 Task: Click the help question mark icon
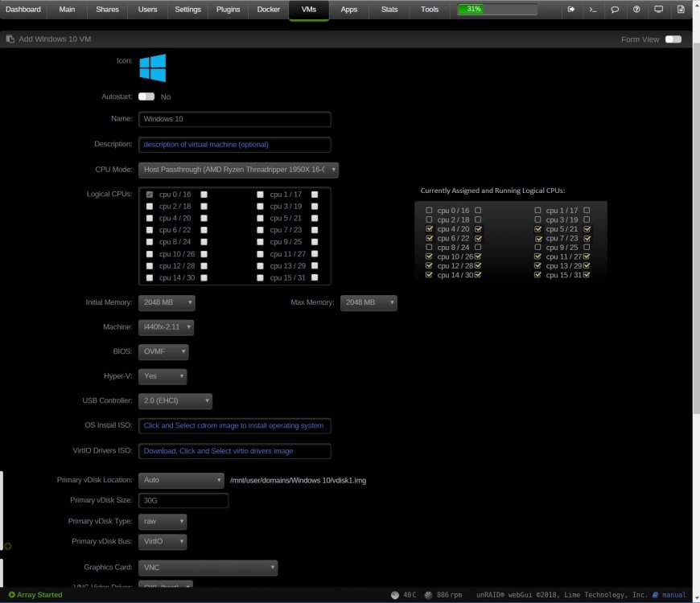(636, 10)
